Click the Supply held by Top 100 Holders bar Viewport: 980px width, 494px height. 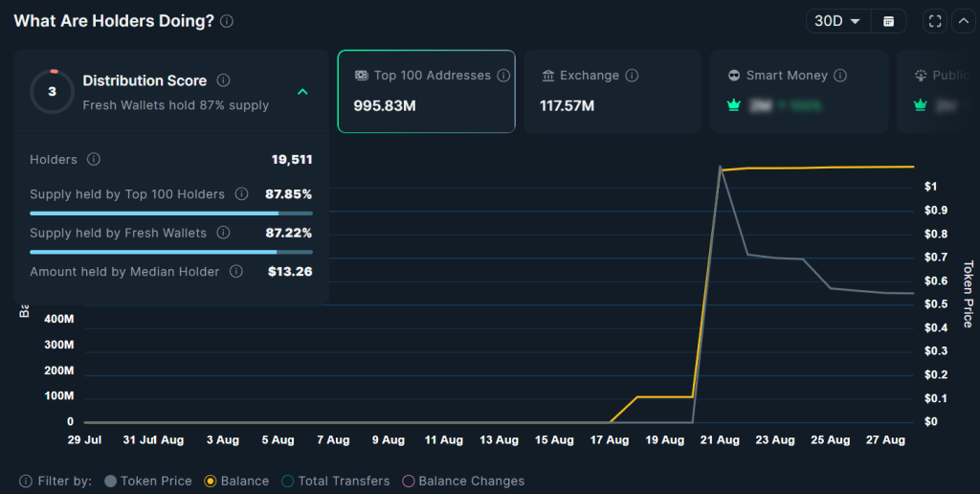point(170,213)
